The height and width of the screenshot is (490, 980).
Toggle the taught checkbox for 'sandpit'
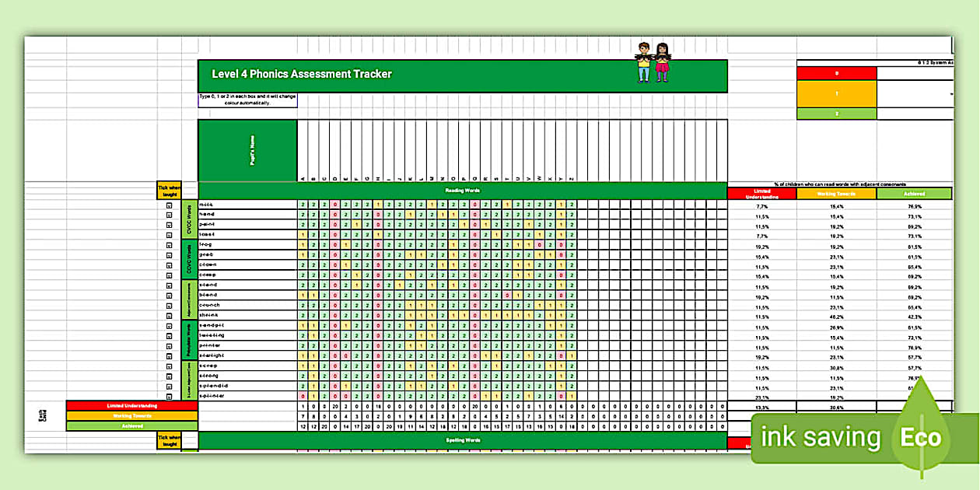click(x=170, y=325)
